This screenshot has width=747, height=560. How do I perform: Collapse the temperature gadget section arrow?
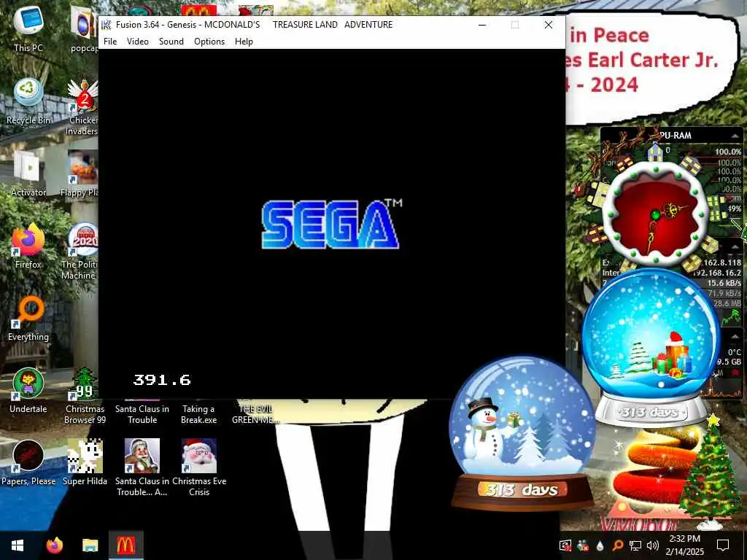(x=735, y=336)
